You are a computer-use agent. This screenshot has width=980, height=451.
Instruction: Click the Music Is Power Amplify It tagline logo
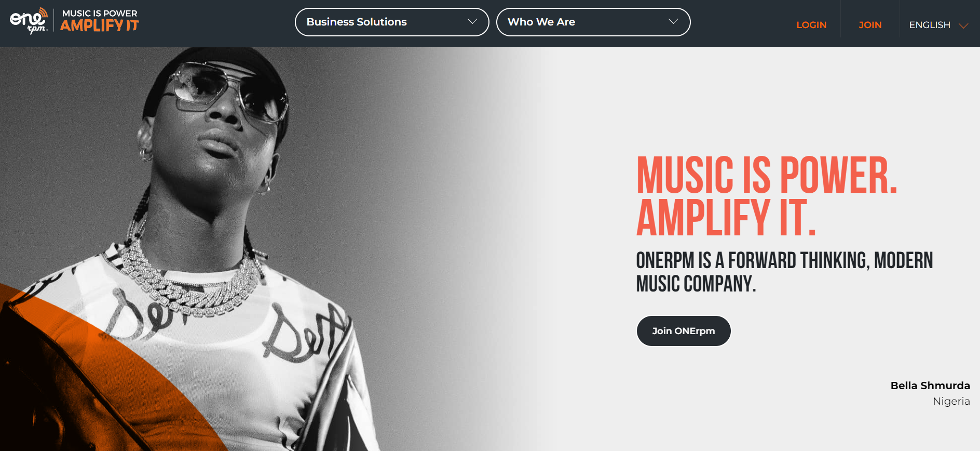tap(100, 21)
